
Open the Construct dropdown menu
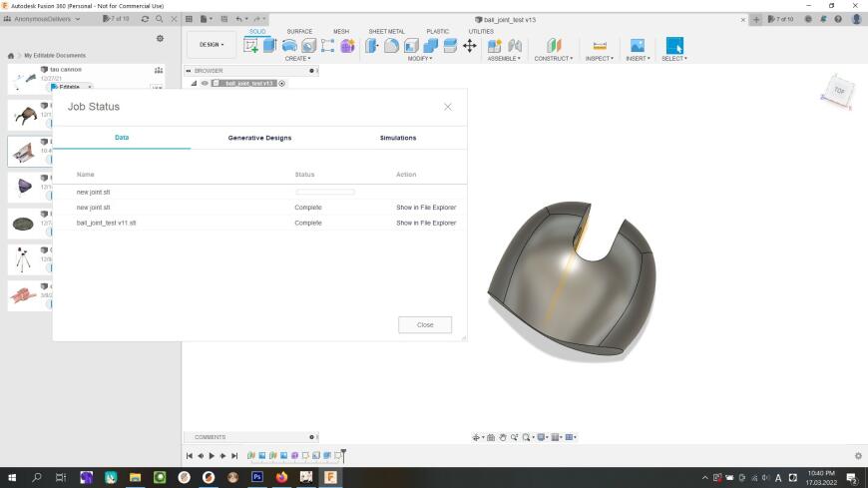554,59
